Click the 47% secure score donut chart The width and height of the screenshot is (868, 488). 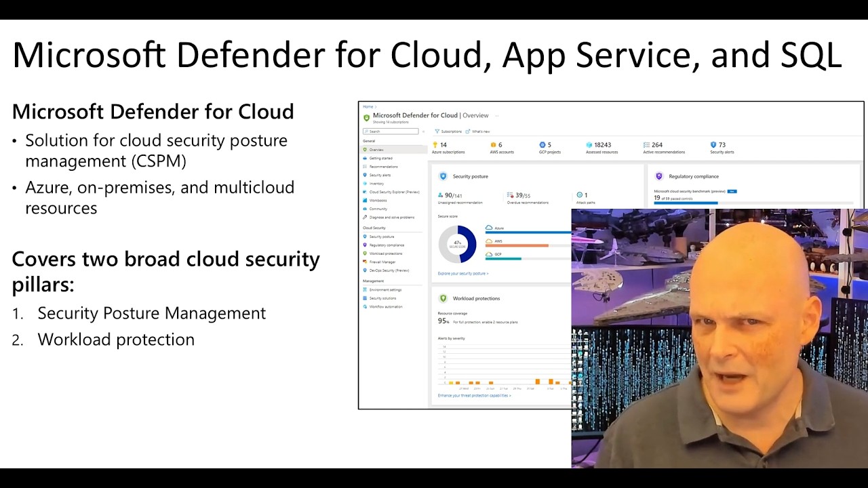(457, 244)
